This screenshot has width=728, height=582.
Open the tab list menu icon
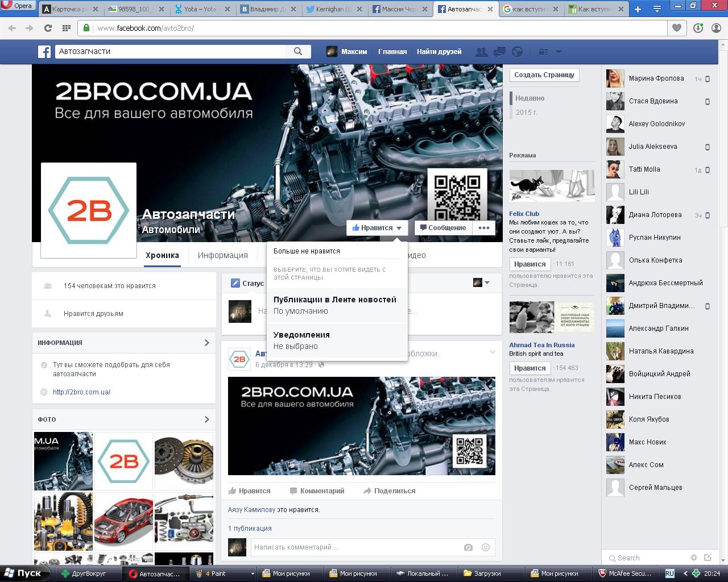pos(657,9)
